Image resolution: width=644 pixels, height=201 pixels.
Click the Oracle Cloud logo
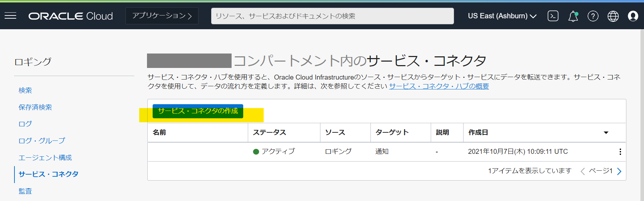[70, 16]
